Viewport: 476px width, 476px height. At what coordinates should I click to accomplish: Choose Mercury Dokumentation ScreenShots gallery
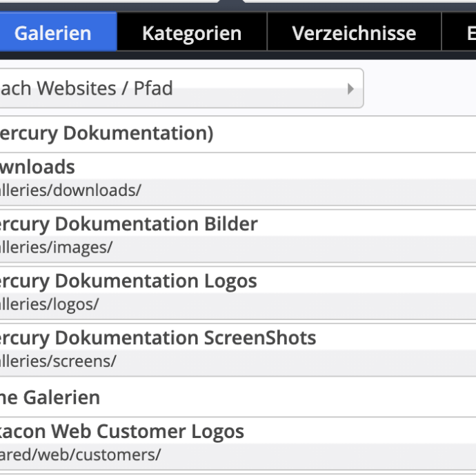158,338
